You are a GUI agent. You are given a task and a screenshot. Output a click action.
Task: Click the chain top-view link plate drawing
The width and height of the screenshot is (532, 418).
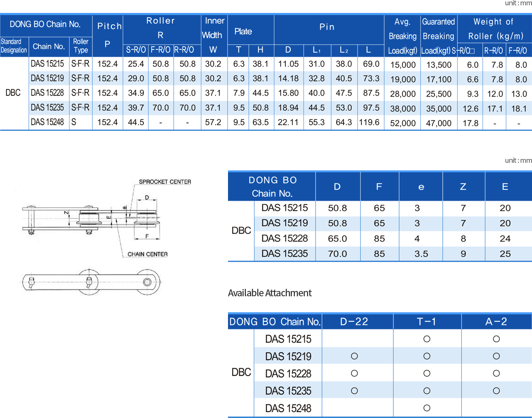pos(91,282)
